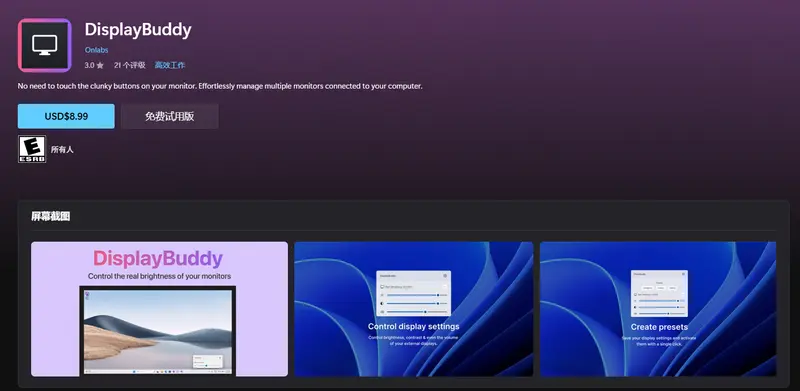
Task: Open the 'Control the real brightness' screenshot
Action: pos(159,309)
